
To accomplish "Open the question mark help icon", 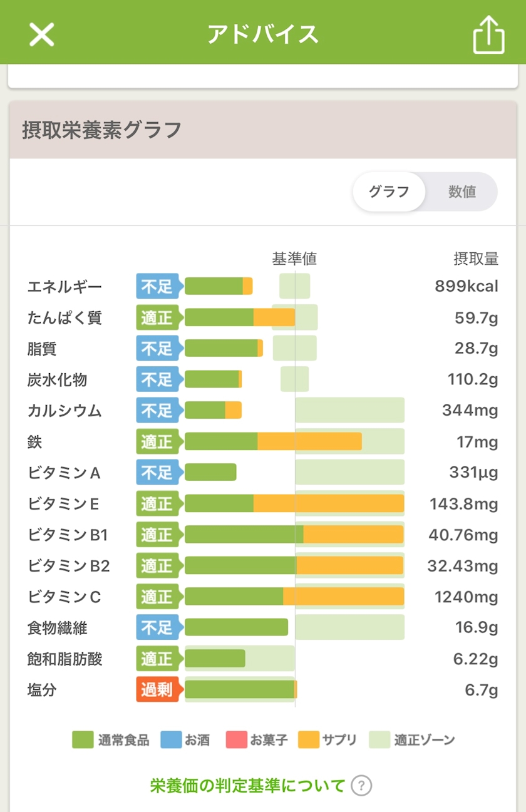I will click(361, 785).
